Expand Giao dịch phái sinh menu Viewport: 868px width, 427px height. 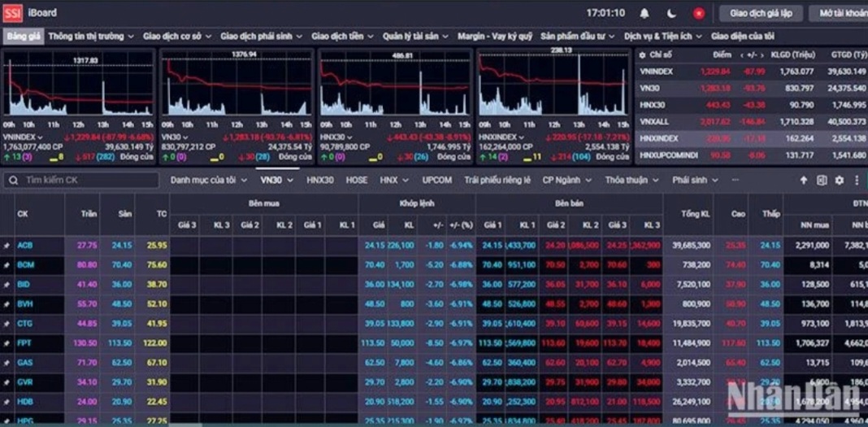(x=261, y=37)
